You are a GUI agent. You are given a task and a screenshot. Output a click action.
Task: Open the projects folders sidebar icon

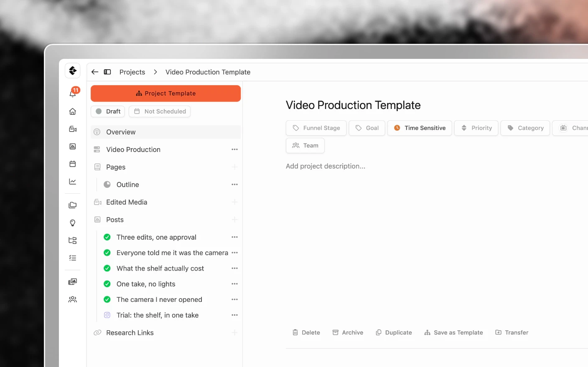(x=73, y=205)
